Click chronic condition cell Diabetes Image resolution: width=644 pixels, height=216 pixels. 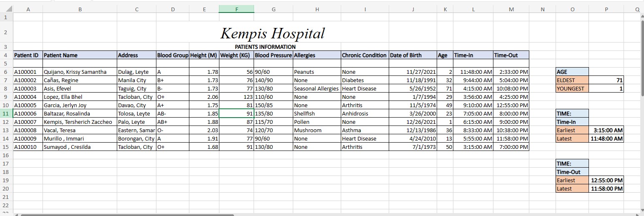(x=365, y=80)
